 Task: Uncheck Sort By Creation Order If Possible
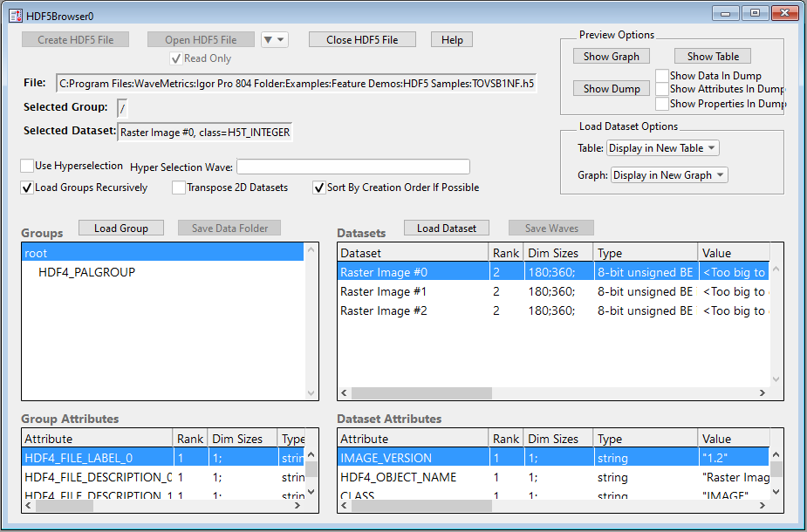[x=318, y=188]
